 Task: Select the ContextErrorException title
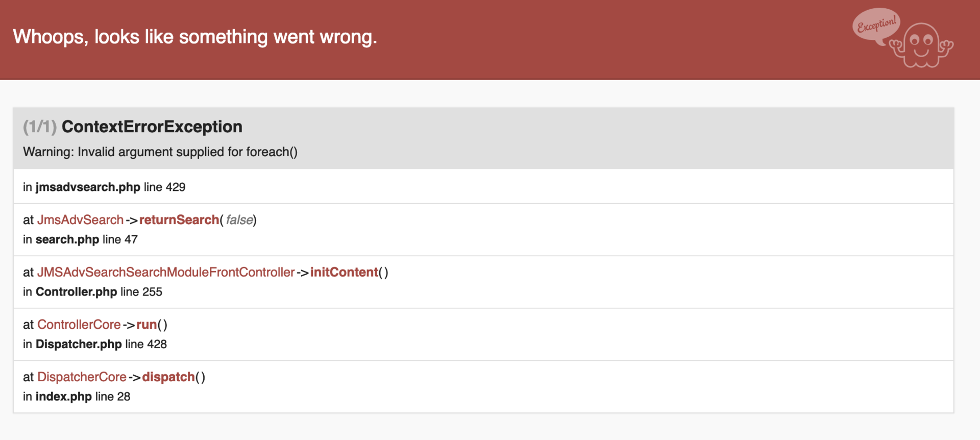(x=152, y=127)
